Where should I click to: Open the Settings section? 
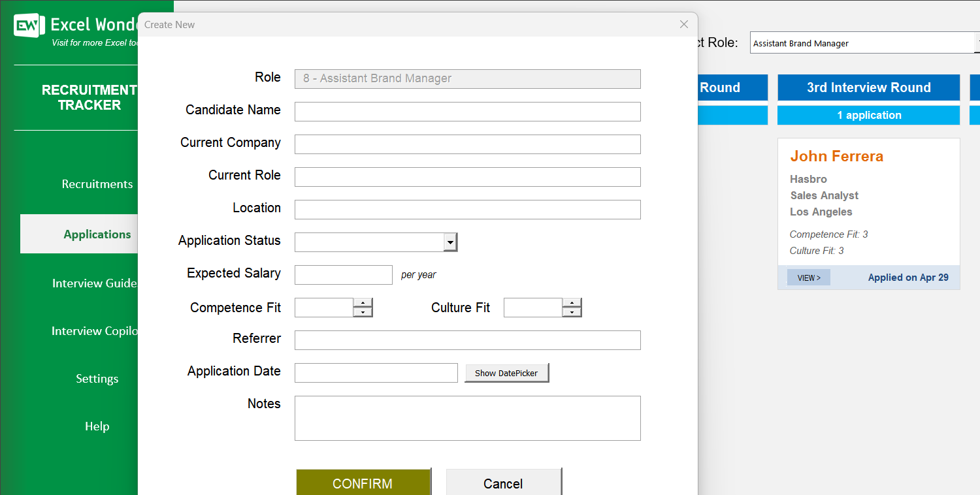coord(97,379)
